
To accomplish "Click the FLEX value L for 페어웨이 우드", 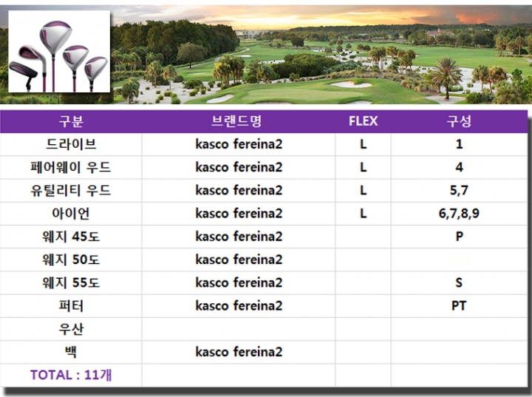I will tap(363, 167).
